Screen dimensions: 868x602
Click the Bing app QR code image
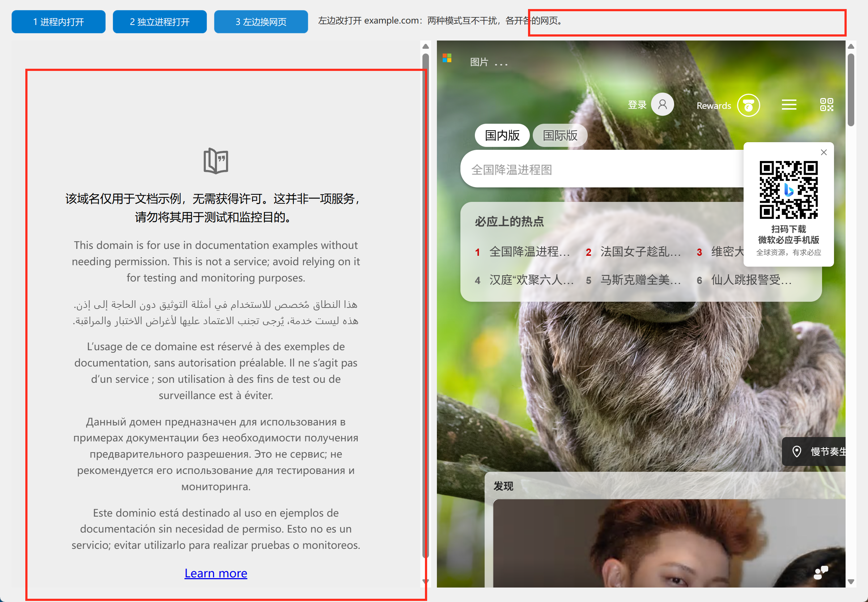pos(788,190)
